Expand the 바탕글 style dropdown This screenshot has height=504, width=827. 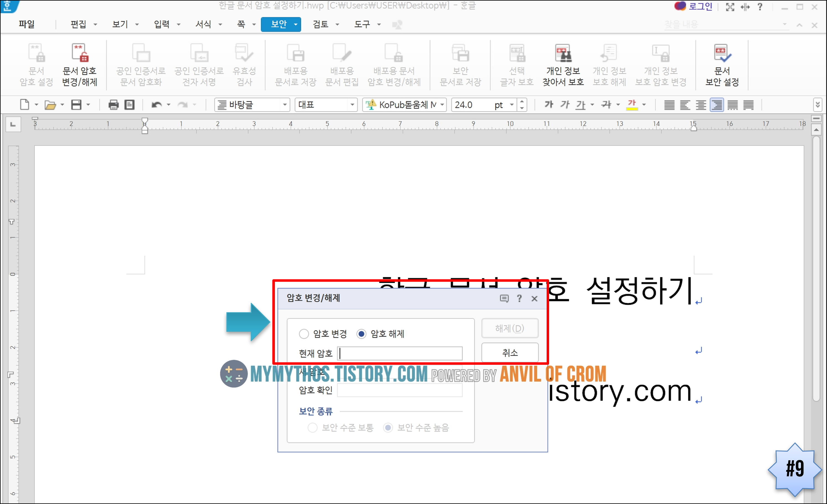[x=285, y=105]
